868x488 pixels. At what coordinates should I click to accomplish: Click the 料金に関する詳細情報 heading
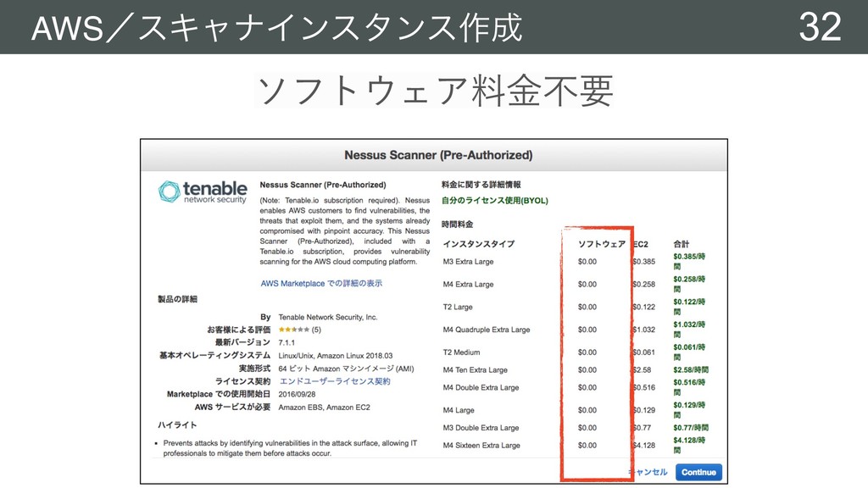(x=481, y=185)
